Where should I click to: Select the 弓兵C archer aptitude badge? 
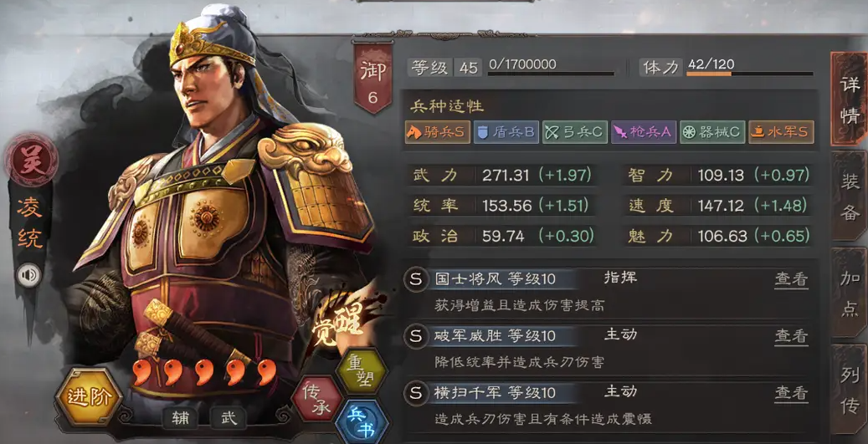point(574,132)
